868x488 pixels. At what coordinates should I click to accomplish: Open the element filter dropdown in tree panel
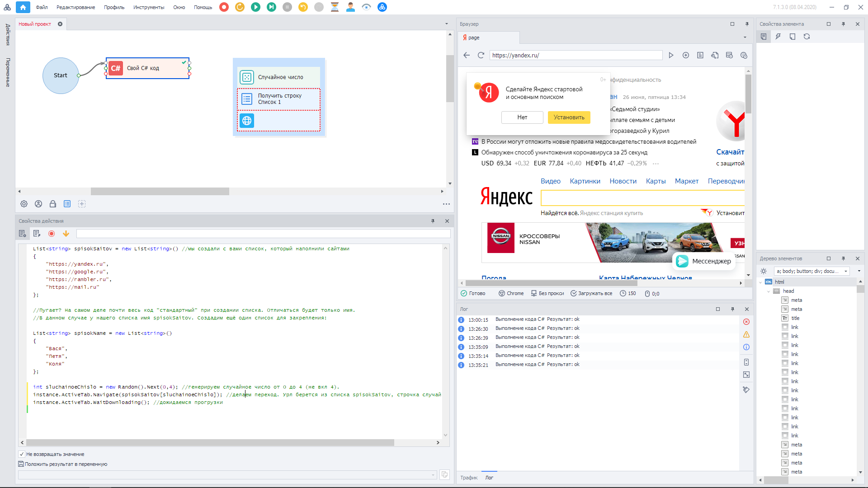click(x=846, y=271)
